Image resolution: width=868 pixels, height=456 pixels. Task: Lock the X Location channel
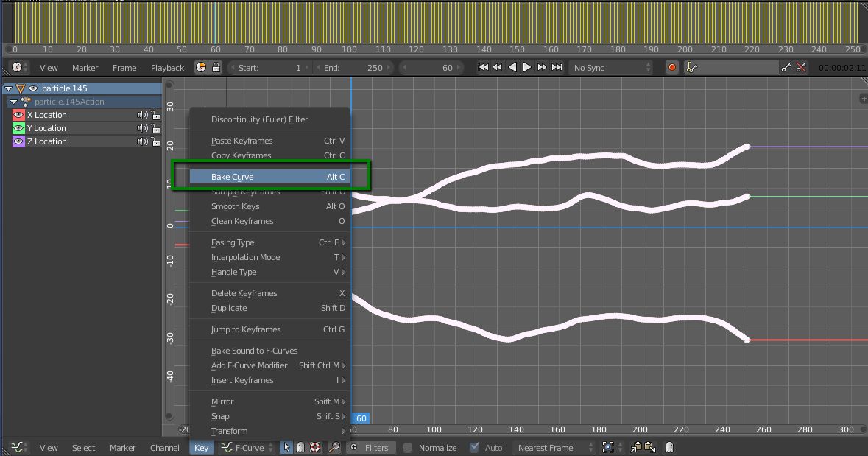tap(155, 115)
